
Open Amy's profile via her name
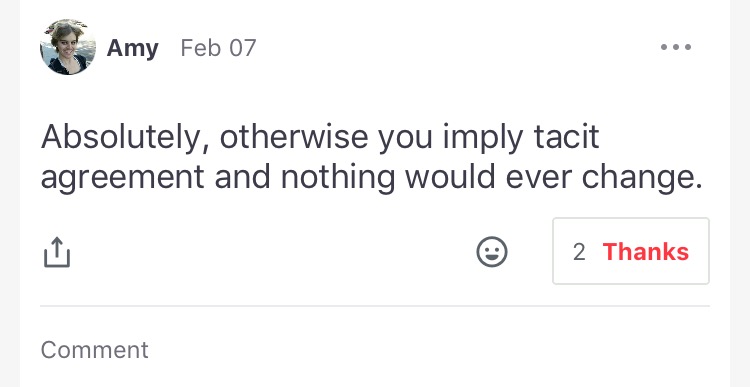(x=132, y=49)
